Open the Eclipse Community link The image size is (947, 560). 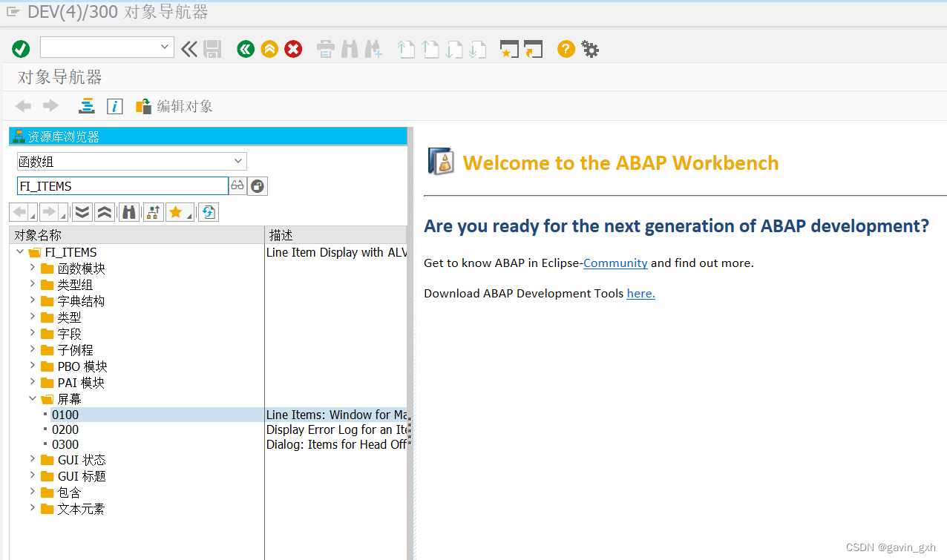click(x=615, y=263)
